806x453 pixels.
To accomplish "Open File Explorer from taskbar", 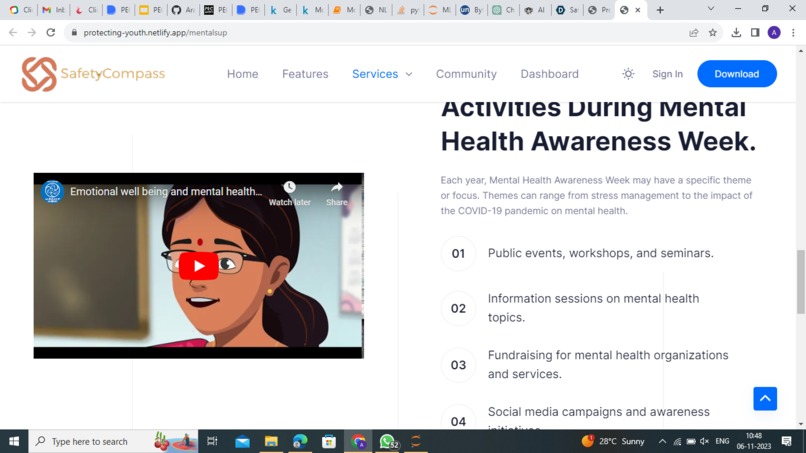I will [x=271, y=441].
